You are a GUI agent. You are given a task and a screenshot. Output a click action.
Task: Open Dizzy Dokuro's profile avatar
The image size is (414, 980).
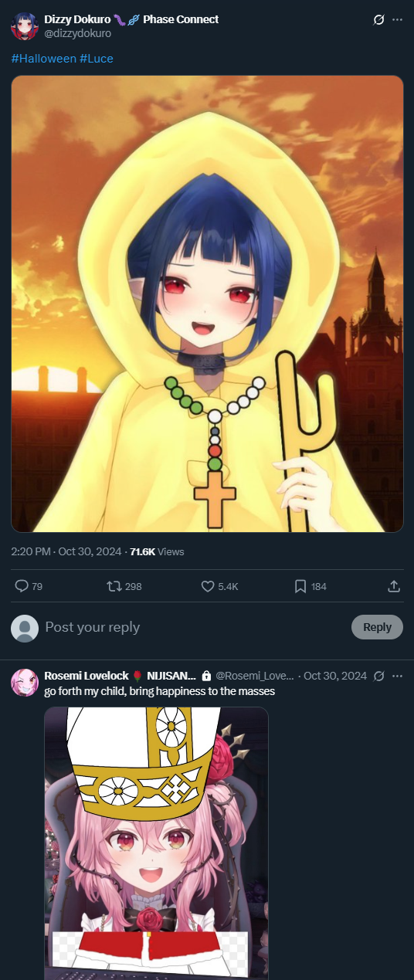point(25,25)
